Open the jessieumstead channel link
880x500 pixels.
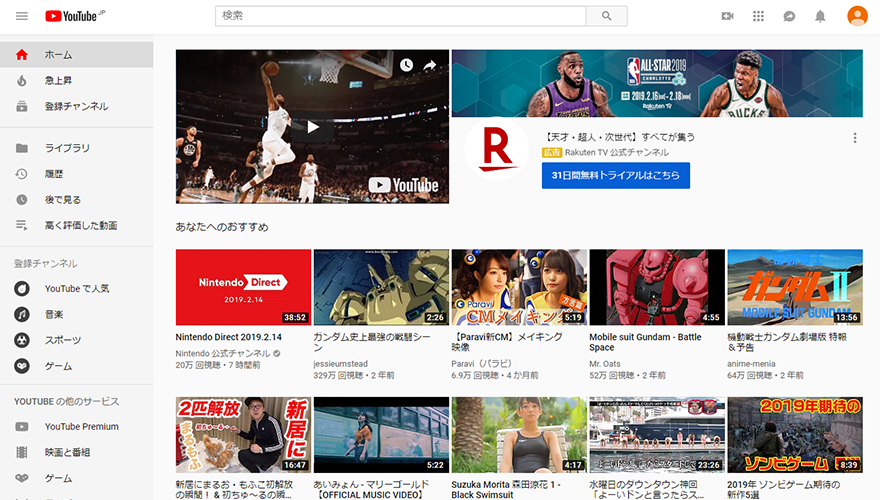coord(341,364)
